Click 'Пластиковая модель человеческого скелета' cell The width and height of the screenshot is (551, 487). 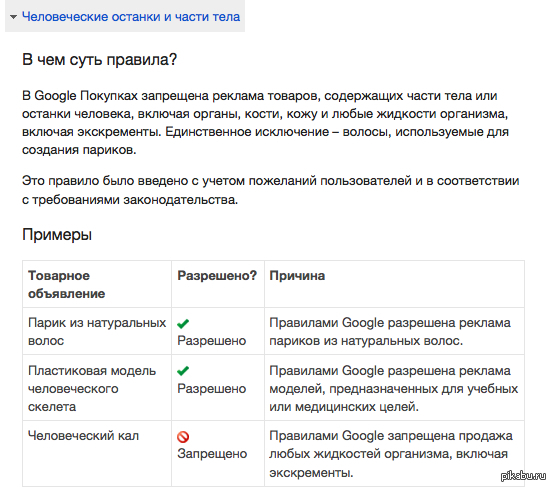[x=97, y=388]
